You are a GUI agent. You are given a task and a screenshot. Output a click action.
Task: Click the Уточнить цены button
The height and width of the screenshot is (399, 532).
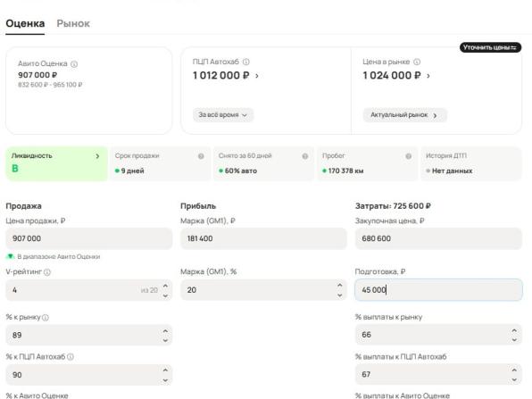490,47
